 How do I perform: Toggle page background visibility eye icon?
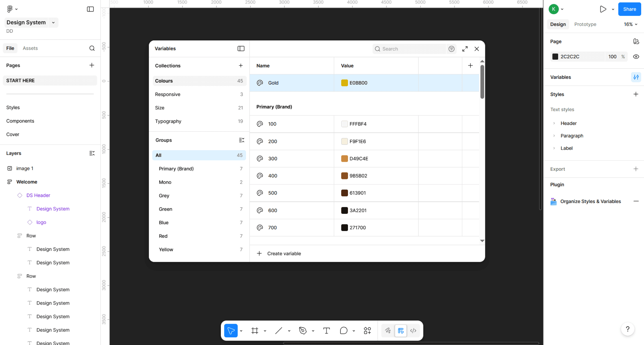click(x=636, y=57)
